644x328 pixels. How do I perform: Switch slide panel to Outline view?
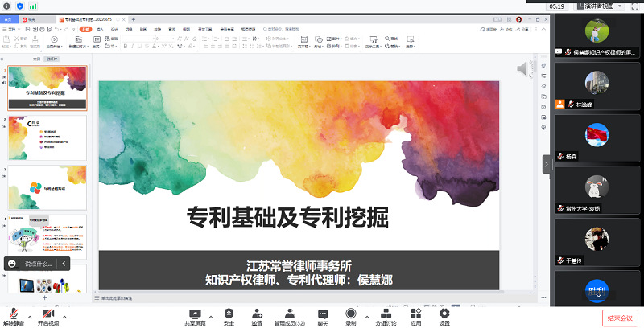(x=37, y=59)
